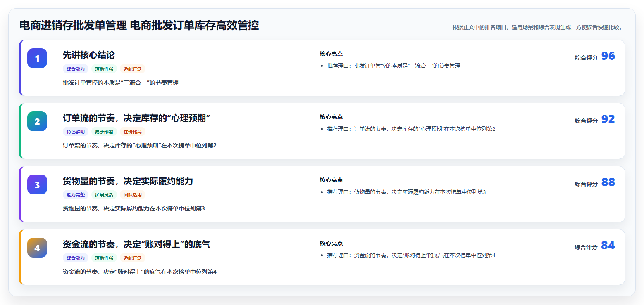Image resolution: width=644 pixels, height=305 pixels.
Task: Click the rank 3 number badge
Action: (x=37, y=184)
